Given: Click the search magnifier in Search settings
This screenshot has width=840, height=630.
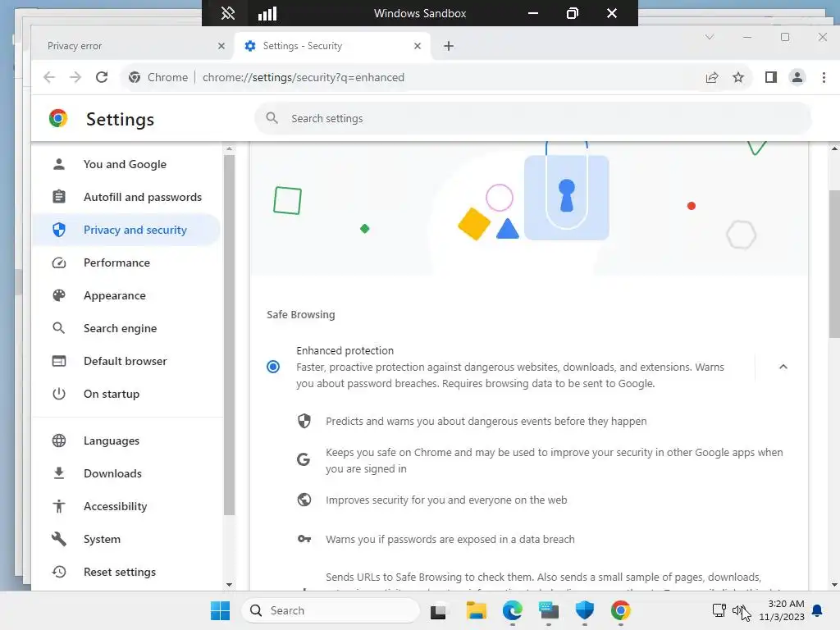Looking at the screenshot, I should (272, 118).
